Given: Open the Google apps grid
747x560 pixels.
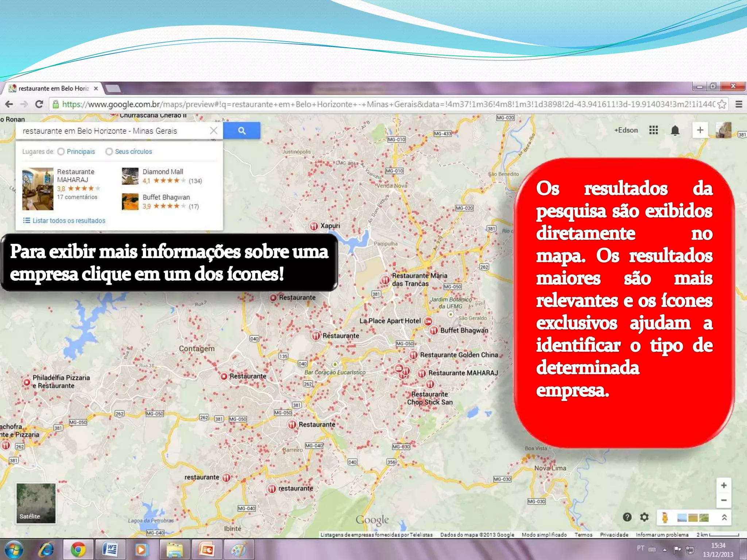Looking at the screenshot, I should pos(653,130).
